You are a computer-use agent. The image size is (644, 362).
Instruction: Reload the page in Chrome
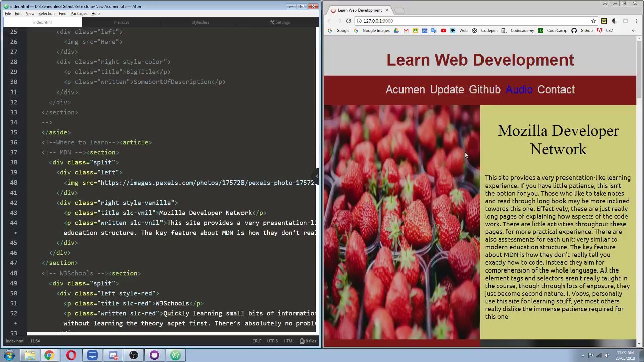point(348,21)
